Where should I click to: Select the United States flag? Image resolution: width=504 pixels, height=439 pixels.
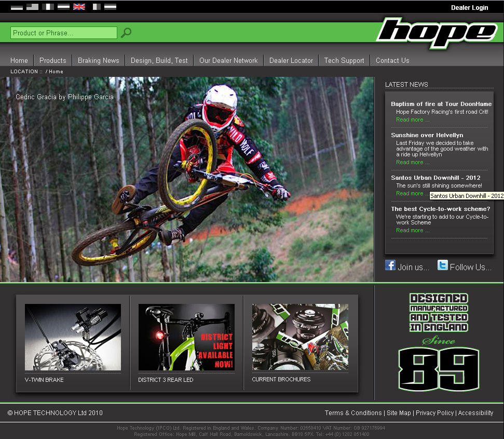(x=32, y=7)
